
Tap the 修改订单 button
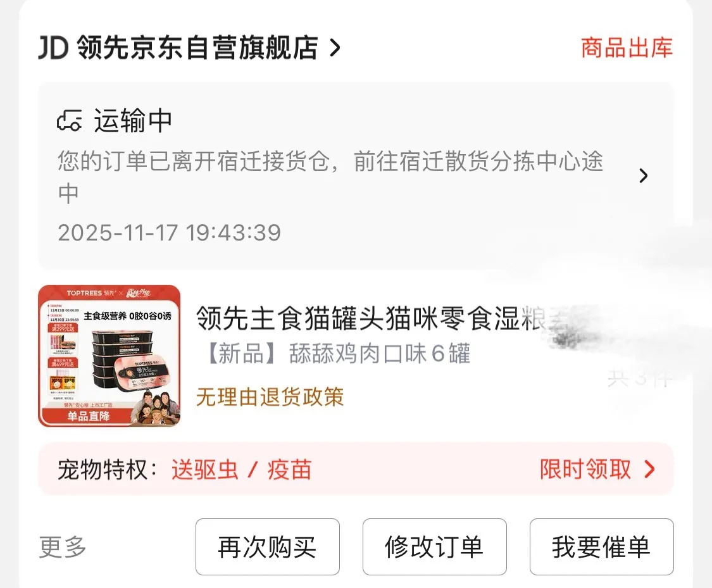[435, 547]
